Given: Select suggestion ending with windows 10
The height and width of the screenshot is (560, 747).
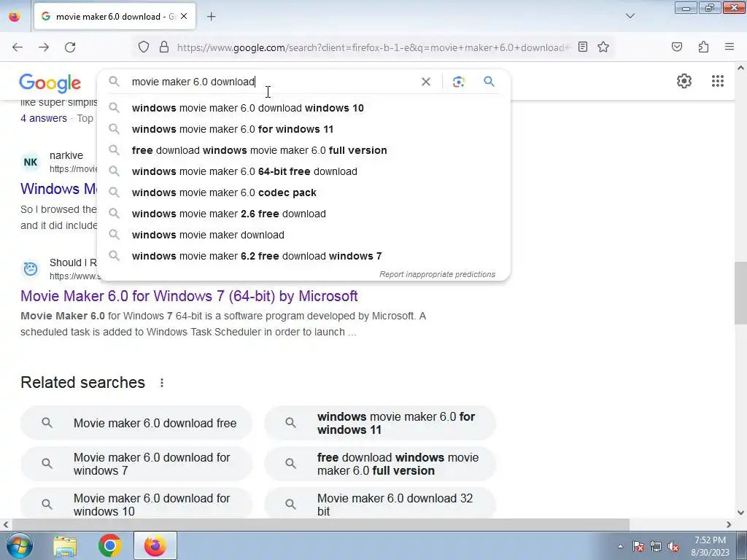Looking at the screenshot, I should 303,108.
